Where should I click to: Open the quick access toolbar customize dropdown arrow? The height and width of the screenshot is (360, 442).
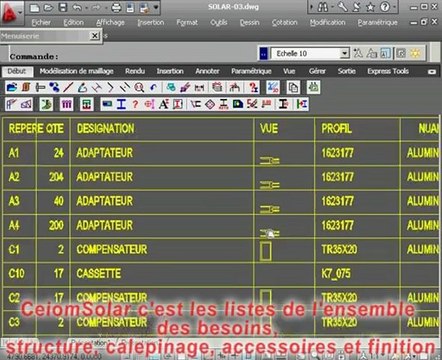[x=156, y=7]
